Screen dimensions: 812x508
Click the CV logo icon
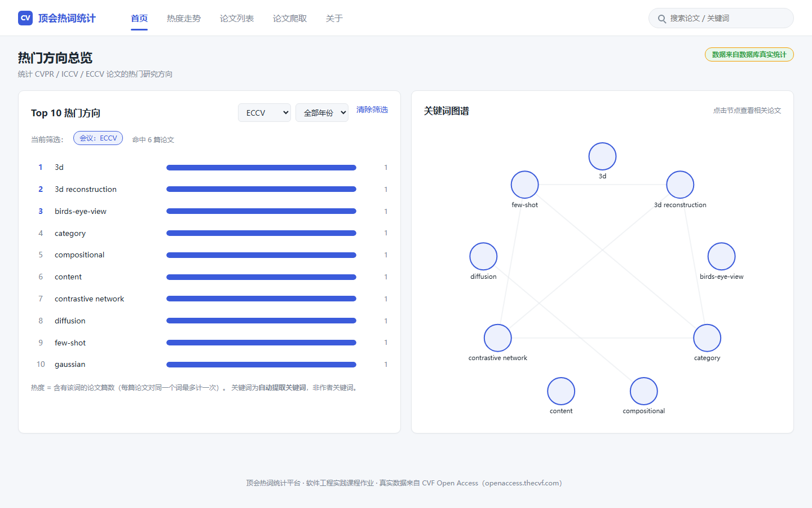[x=25, y=18]
